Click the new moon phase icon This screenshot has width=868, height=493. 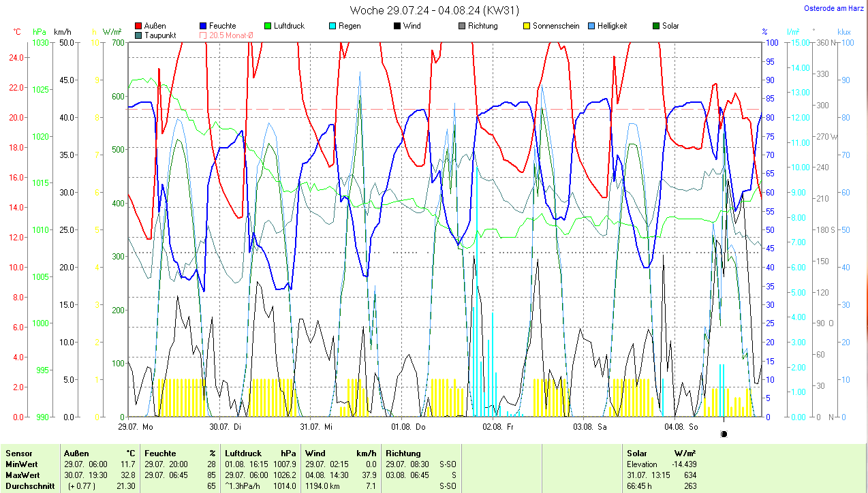click(724, 434)
